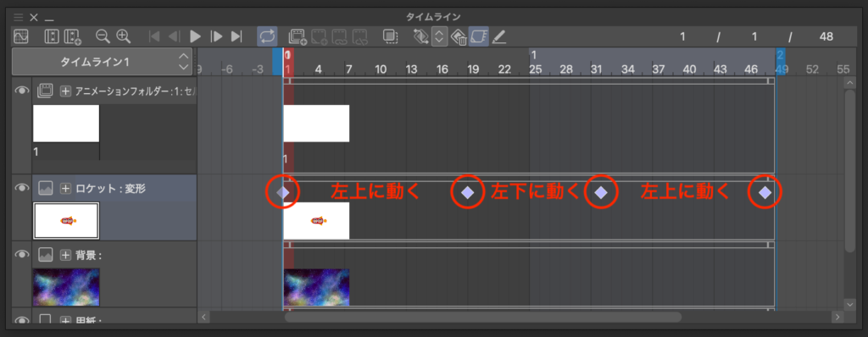The image size is (868, 337).
Task: Zoom in the timeline
Action: pyautogui.click(x=123, y=36)
